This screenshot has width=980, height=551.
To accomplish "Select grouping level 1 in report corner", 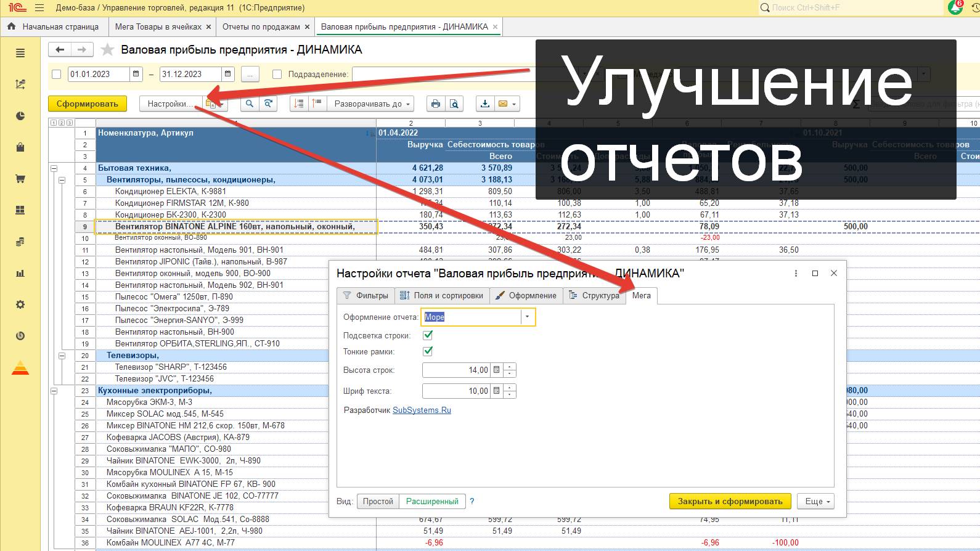I will 53,123.
